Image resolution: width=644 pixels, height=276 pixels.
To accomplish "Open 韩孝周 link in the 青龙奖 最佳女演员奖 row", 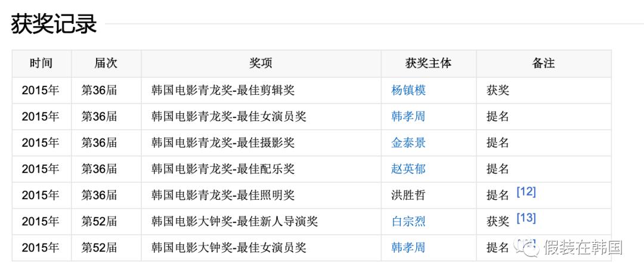I will coord(408,116).
